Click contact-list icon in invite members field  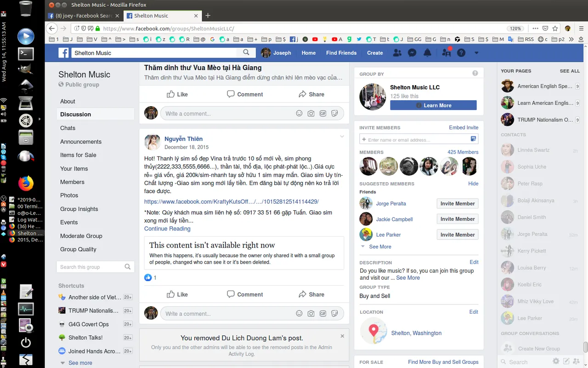[x=474, y=139]
